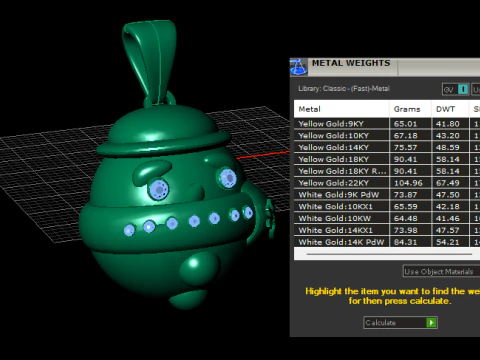This screenshot has height=360, width=480.
Task: Click the 41.80 DWT value
Action: click(x=448, y=124)
